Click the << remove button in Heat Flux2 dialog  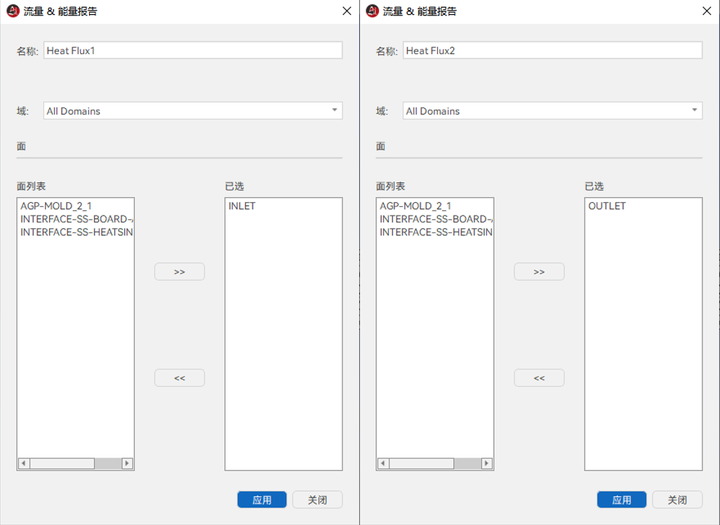coord(539,378)
